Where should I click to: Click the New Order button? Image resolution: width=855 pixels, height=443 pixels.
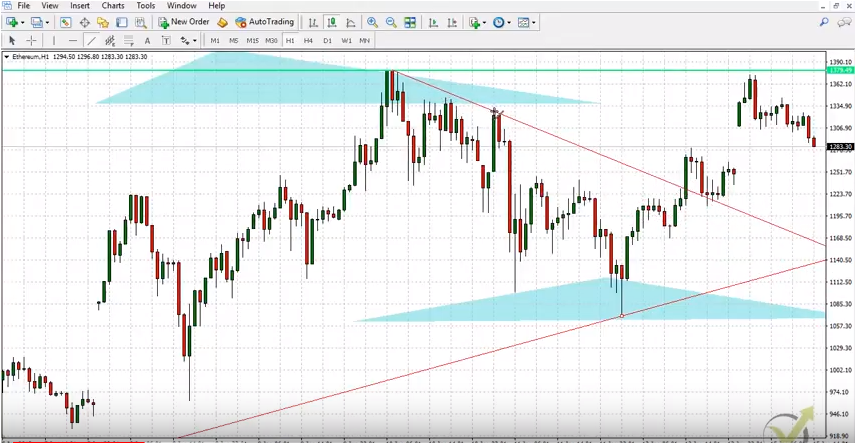click(x=184, y=22)
